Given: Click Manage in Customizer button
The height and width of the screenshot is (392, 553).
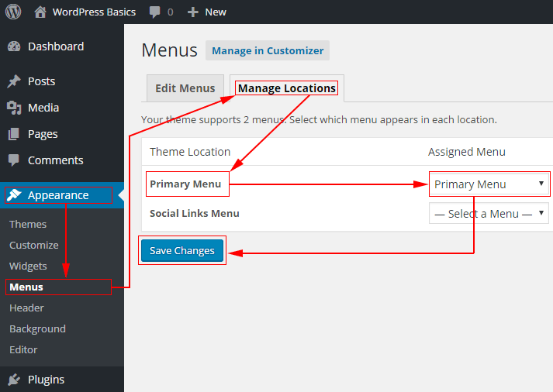Looking at the screenshot, I should (x=268, y=50).
